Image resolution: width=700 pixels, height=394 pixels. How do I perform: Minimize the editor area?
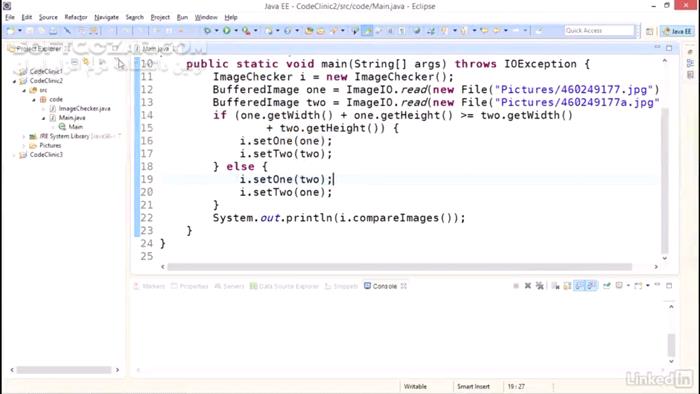coord(657,47)
